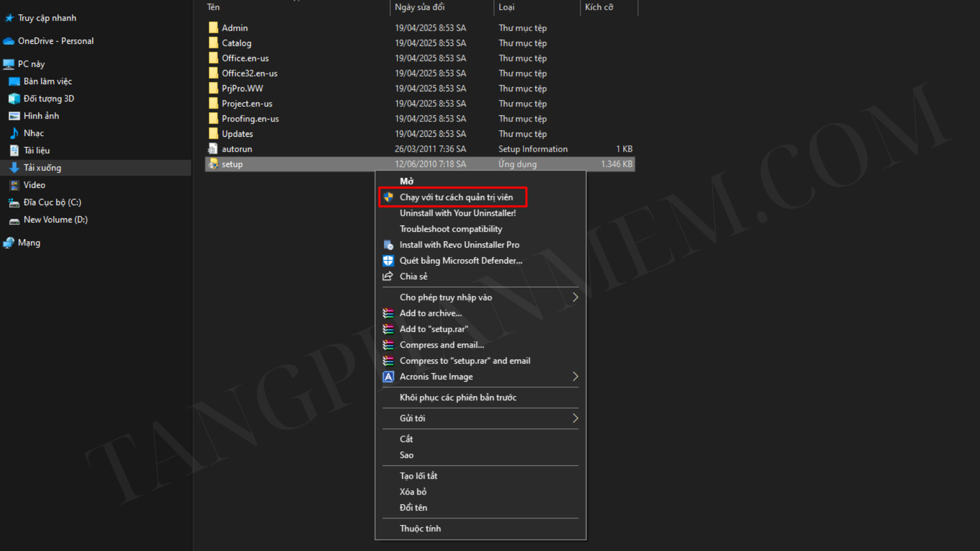The height and width of the screenshot is (551, 980).
Task: Click the Đối tượng 3D cube icon
Action: [x=14, y=98]
